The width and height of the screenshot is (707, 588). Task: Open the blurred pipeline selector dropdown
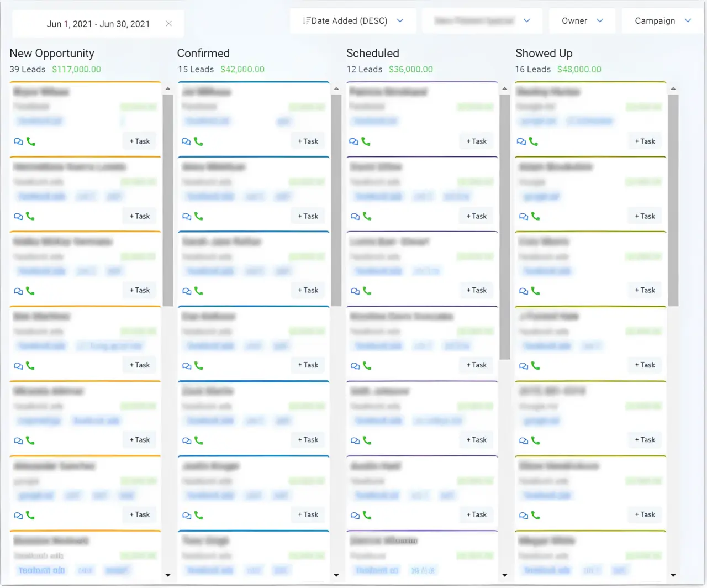tap(482, 21)
